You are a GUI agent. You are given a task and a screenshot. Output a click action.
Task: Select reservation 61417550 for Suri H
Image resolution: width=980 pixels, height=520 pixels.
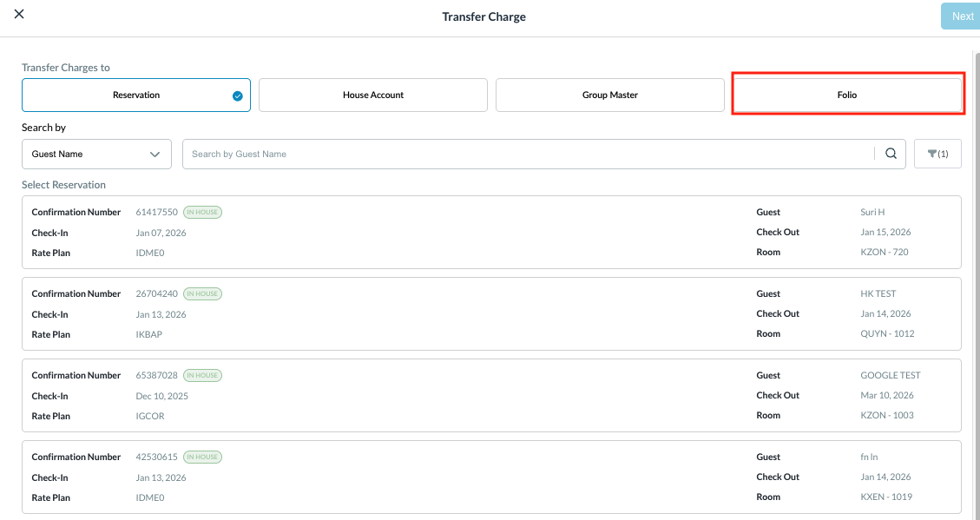(x=490, y=232)
